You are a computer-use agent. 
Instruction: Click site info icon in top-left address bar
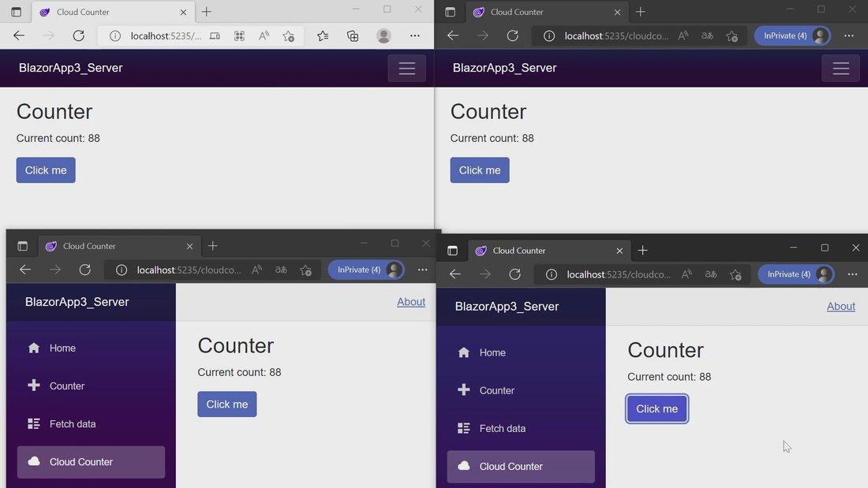click(x=114, y=36)
